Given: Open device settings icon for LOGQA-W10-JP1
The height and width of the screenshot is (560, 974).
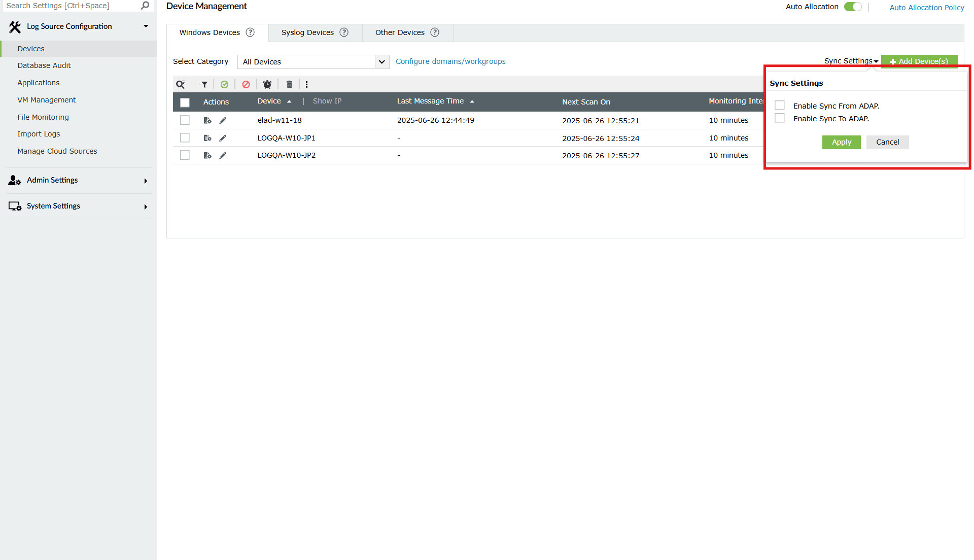Looking at the screenshot, I should (207, 138).
